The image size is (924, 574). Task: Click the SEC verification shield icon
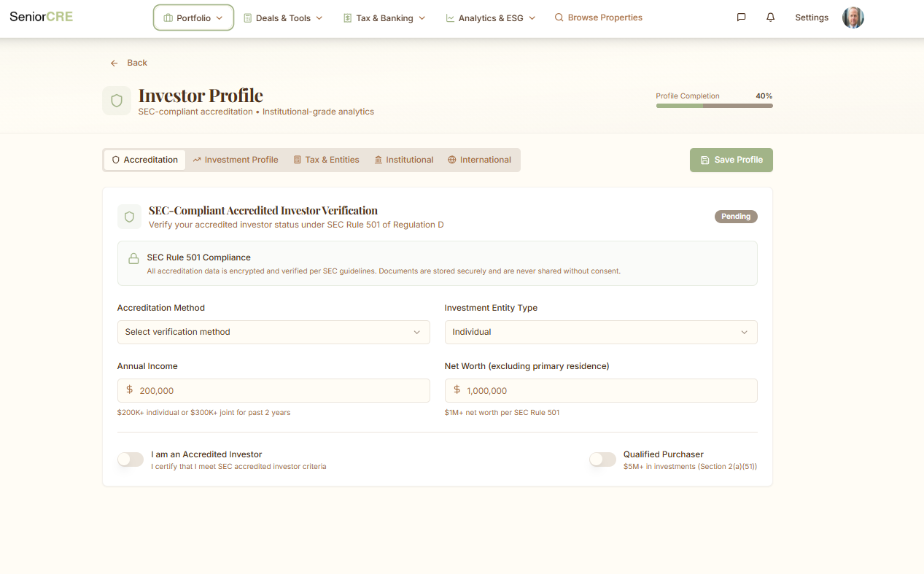click(x=129, y=217)
